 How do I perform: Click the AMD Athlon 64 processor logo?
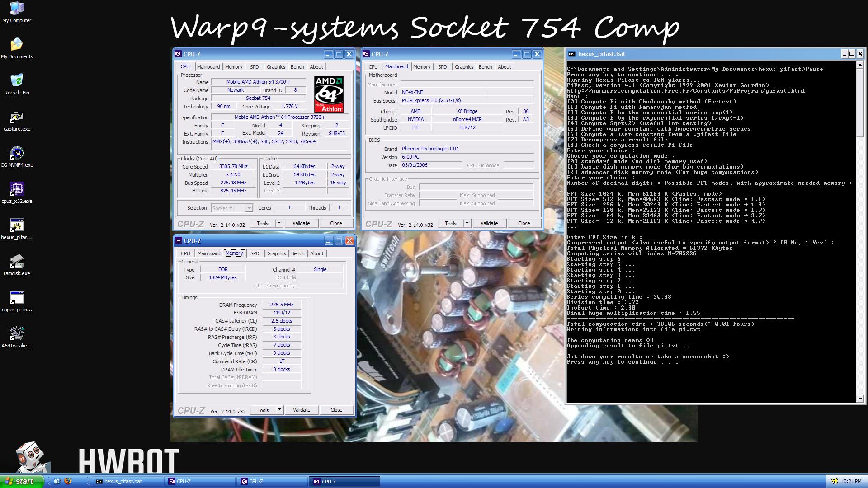coord(329,94)
